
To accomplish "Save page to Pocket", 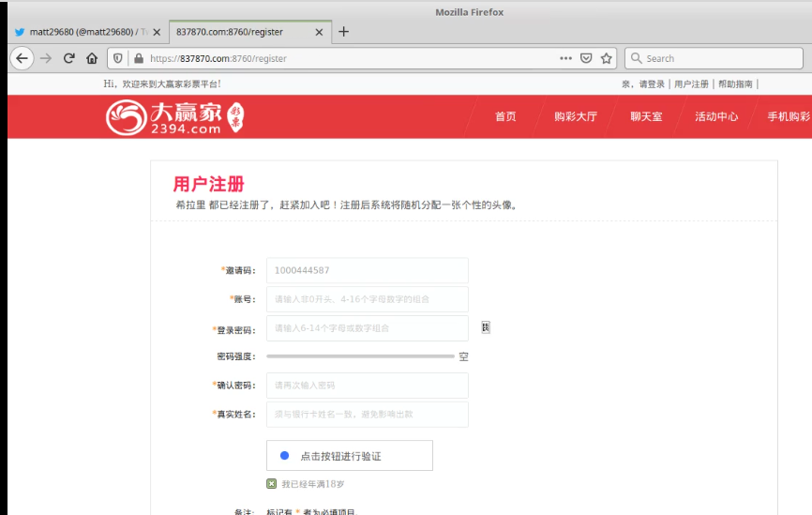I will pos(586,58).
